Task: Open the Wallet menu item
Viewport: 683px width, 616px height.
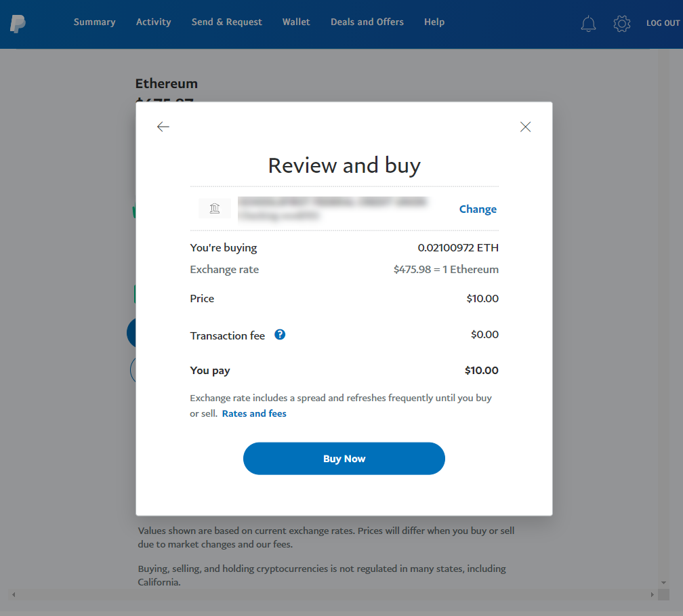Action: pos(296,22)
